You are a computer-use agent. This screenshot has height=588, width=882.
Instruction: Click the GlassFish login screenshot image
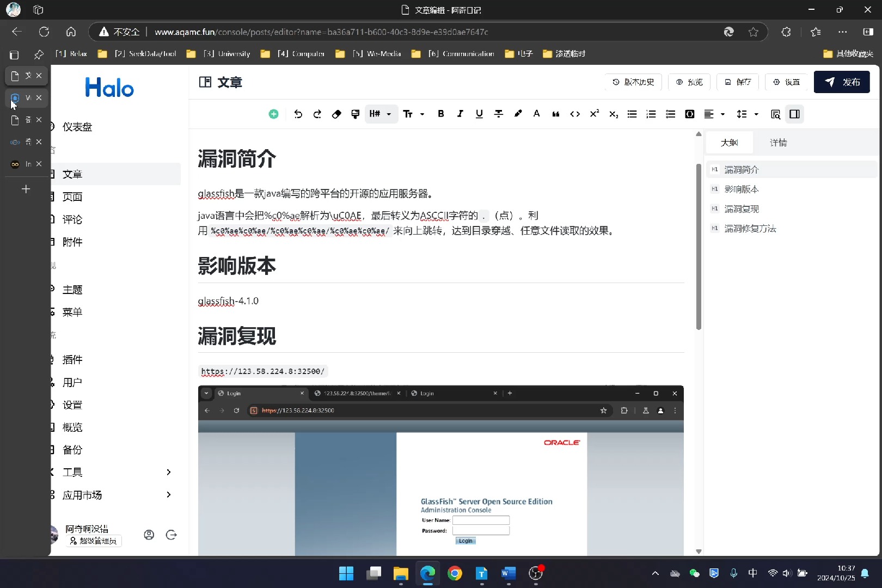[x=441, y=470]
